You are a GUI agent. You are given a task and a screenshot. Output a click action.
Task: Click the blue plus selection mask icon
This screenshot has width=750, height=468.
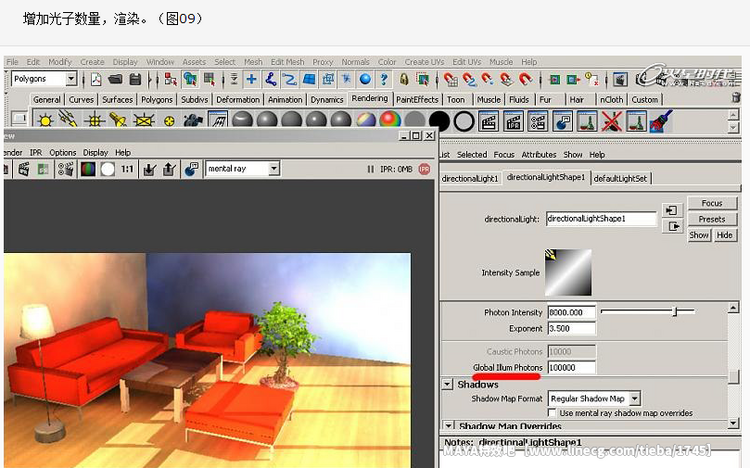pos(251,79)
